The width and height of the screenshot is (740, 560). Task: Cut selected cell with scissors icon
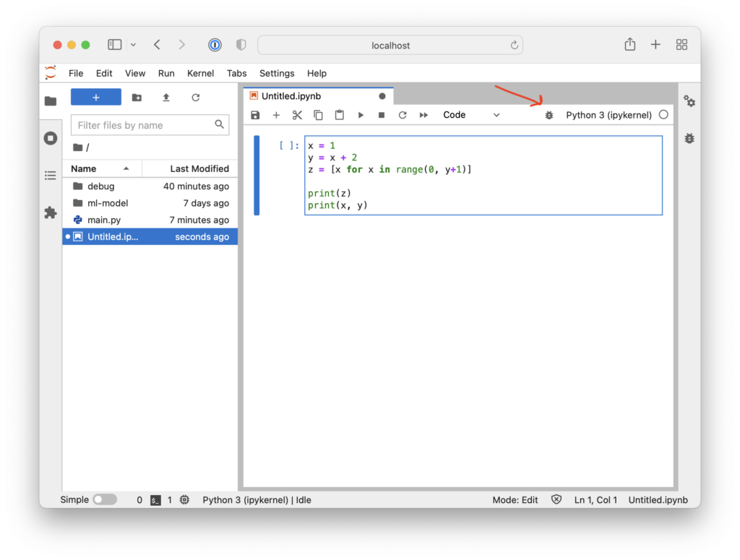click(x=297, y=115)
